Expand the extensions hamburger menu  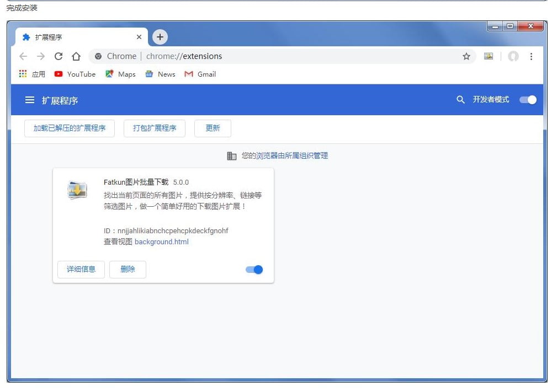point(30,100)
